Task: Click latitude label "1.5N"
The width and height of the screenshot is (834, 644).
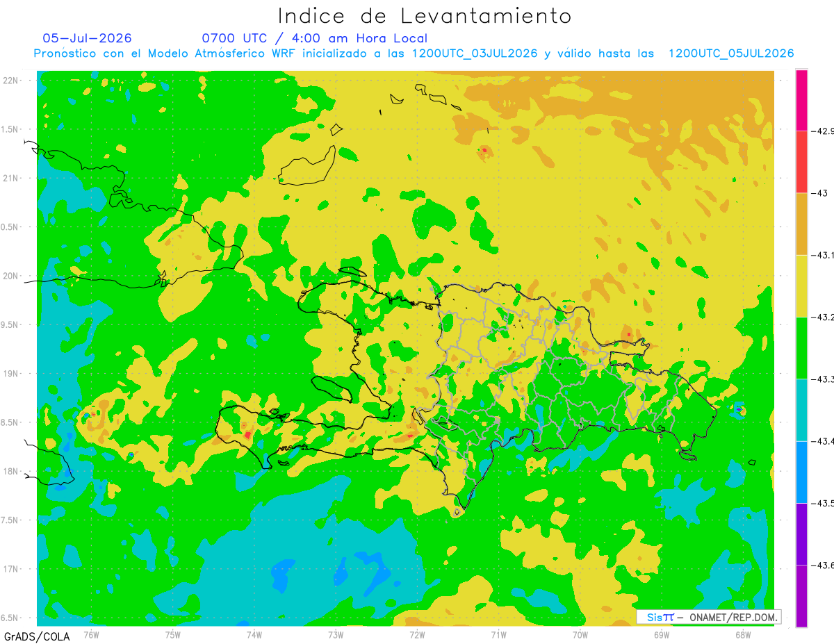Action: tap(9, 129)
